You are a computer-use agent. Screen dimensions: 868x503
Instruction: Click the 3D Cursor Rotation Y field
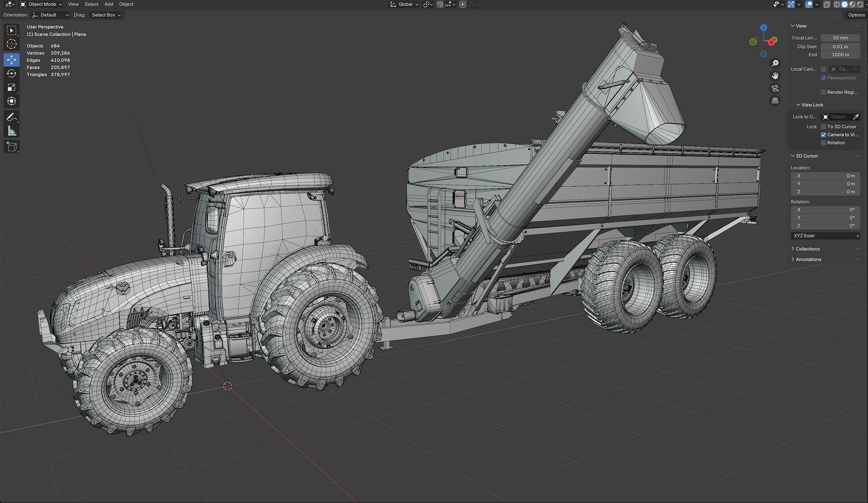pos(826,218)
